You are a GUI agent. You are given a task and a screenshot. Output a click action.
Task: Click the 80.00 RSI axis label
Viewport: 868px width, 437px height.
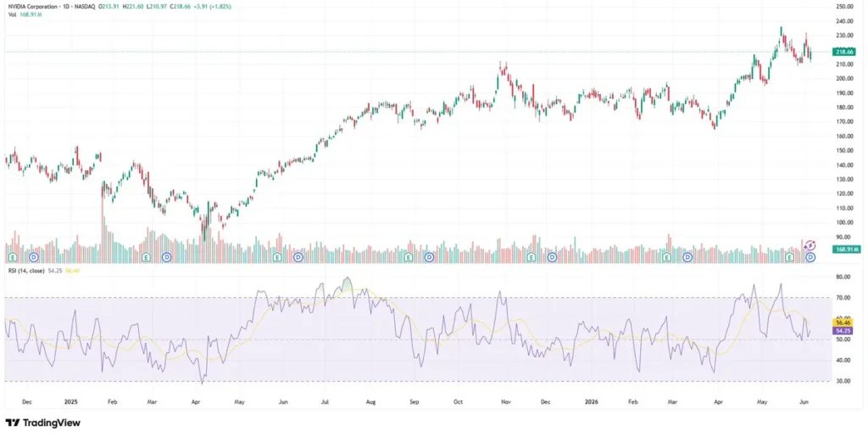[x=843, y=277]
